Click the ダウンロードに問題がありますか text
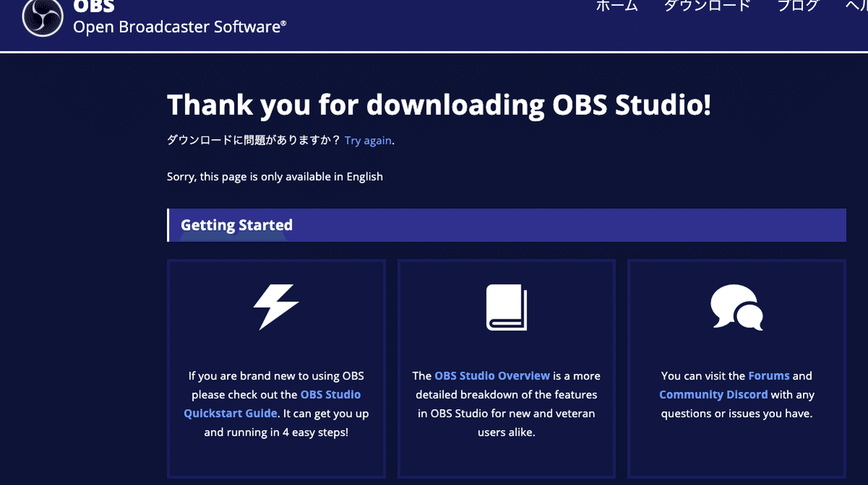 tap(254, 141)
